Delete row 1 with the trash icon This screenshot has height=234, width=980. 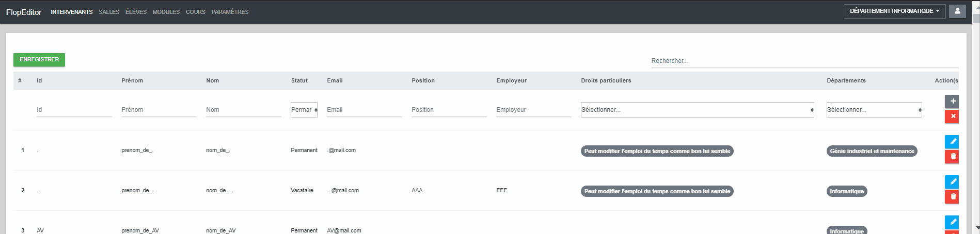[x=953, y=157]
